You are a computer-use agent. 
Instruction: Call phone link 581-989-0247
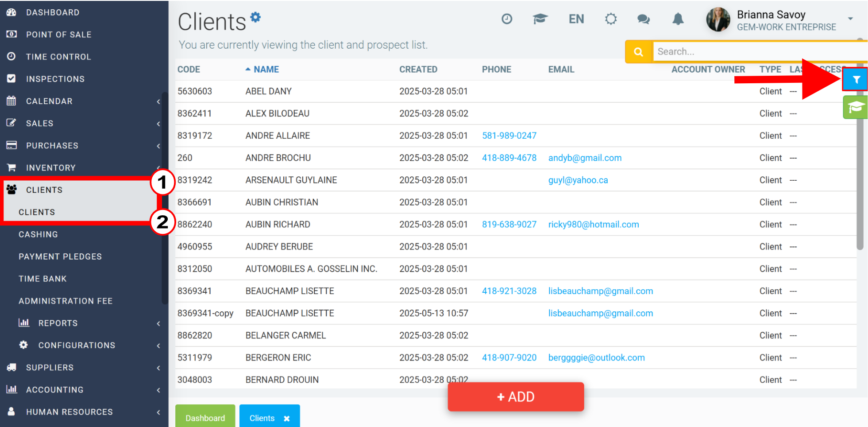509,136
